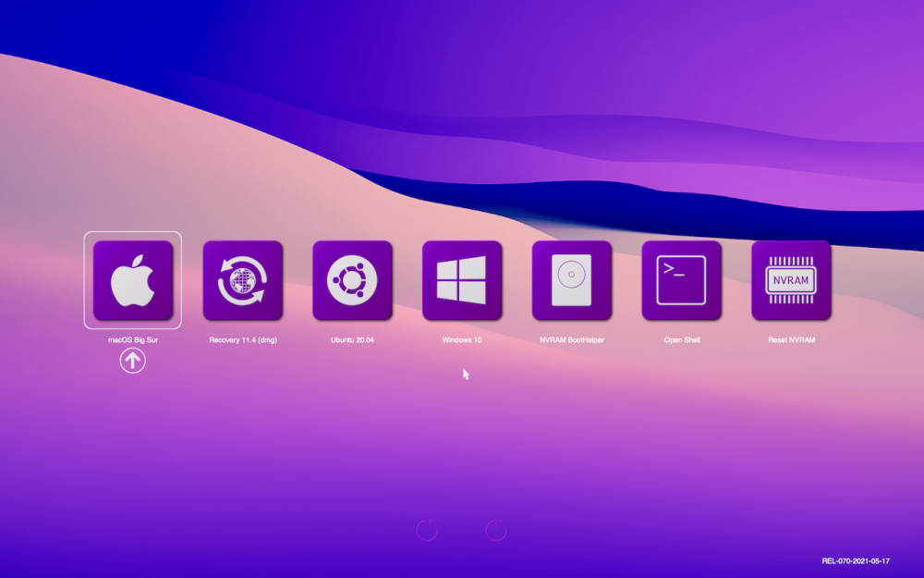924x578 pixels.
Task: Boot the macOS Big Sur entry icon
Action: 132,280
